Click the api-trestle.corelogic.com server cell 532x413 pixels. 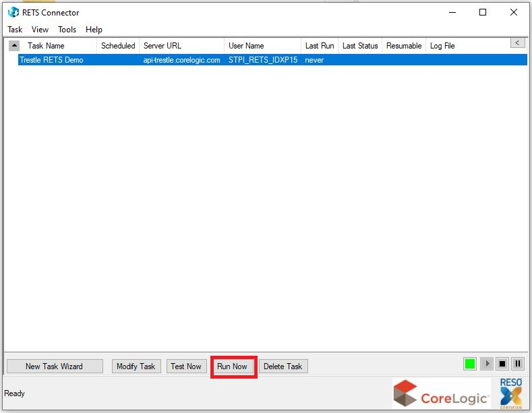point(181,60)
